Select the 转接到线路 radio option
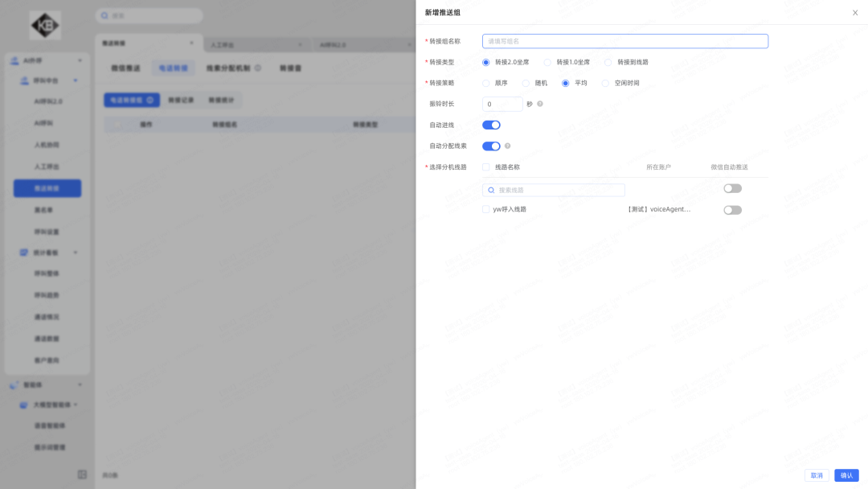This screenshot has height=489, width=868. pyautogui.click(x=608, y=62)
